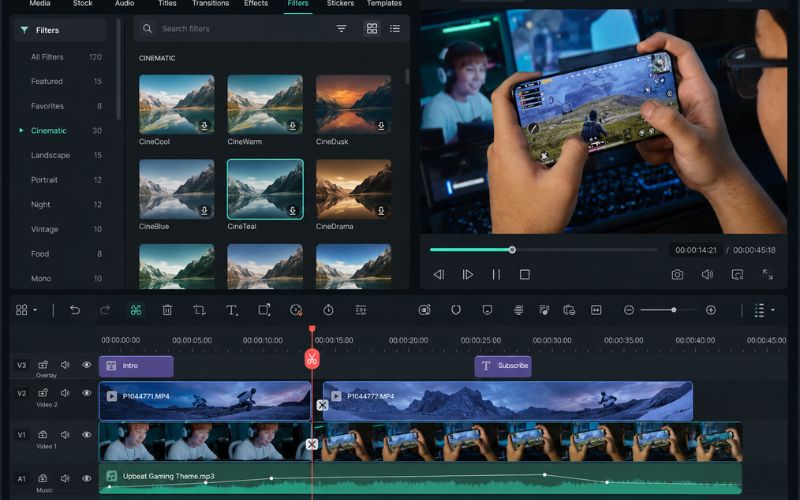800x500 pixels.
Task: Click the marker shield icon in toolbar
Action: tap(487, 310)
